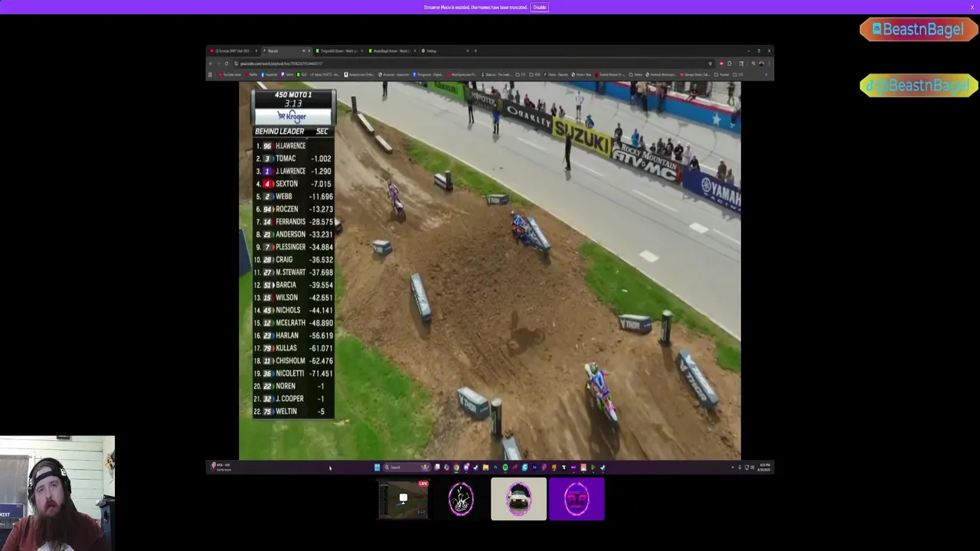Select the white plant avatar thumbnail
This screenshot has height=551, width=980.
tap(461, 499)
